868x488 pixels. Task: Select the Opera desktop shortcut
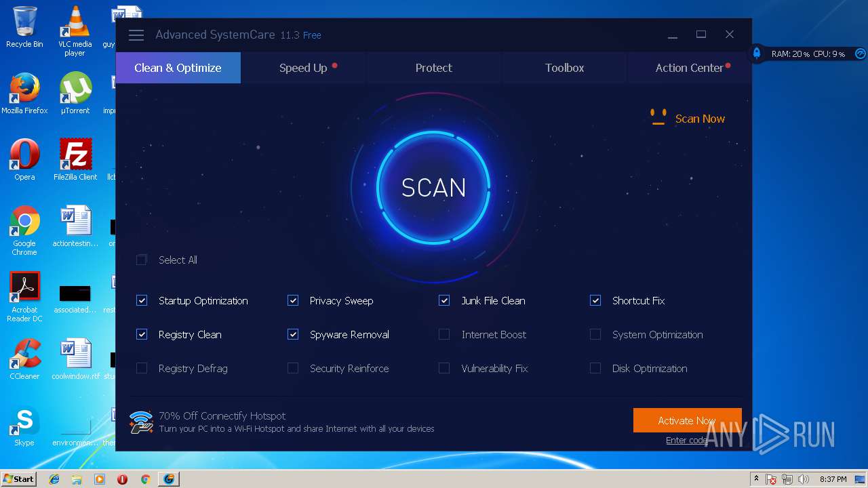tap(24, 160)
